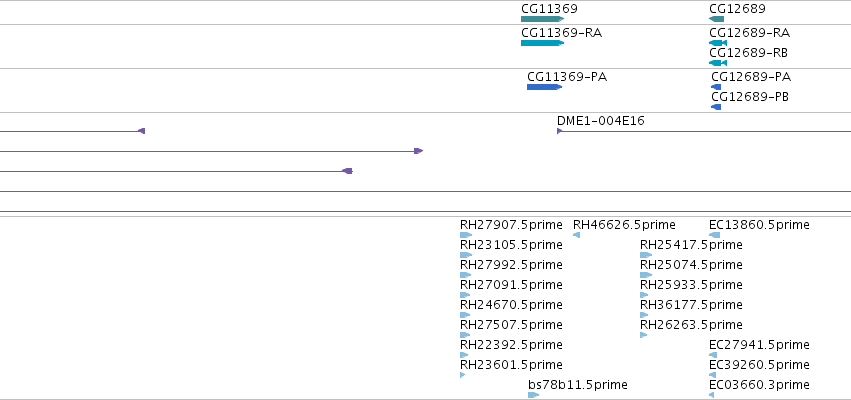Select the CG11369-PA protein bar

[544, 87]
